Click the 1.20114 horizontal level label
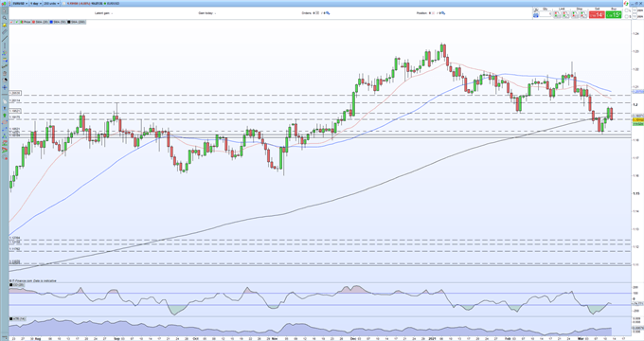The height and width of the screenshot is (341, 644). point(14,100)
